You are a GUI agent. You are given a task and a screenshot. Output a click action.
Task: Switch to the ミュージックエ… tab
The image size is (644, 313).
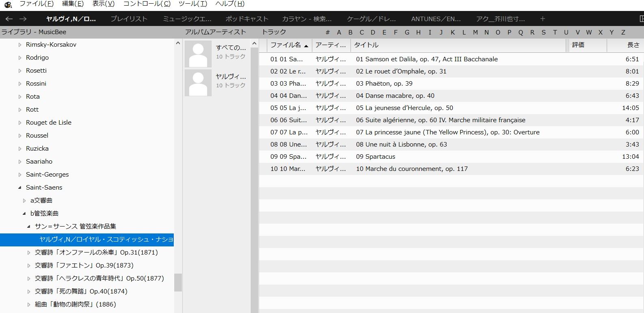point(187,19)
